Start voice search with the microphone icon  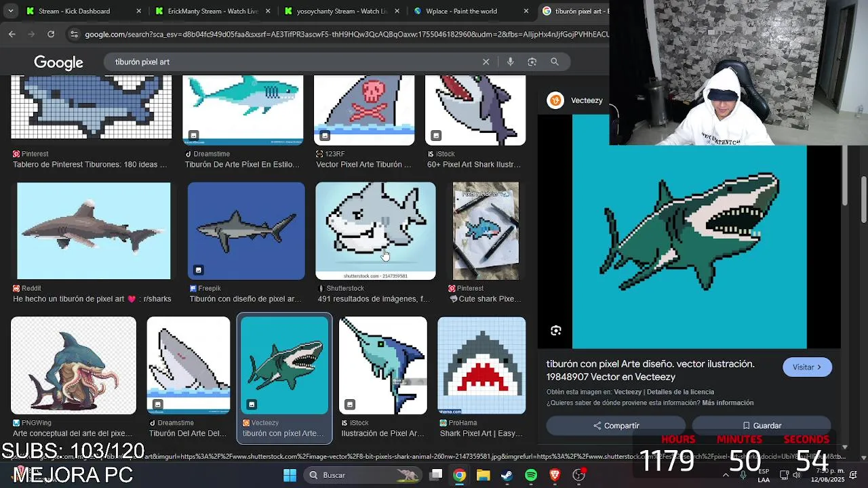click(511, 62)
